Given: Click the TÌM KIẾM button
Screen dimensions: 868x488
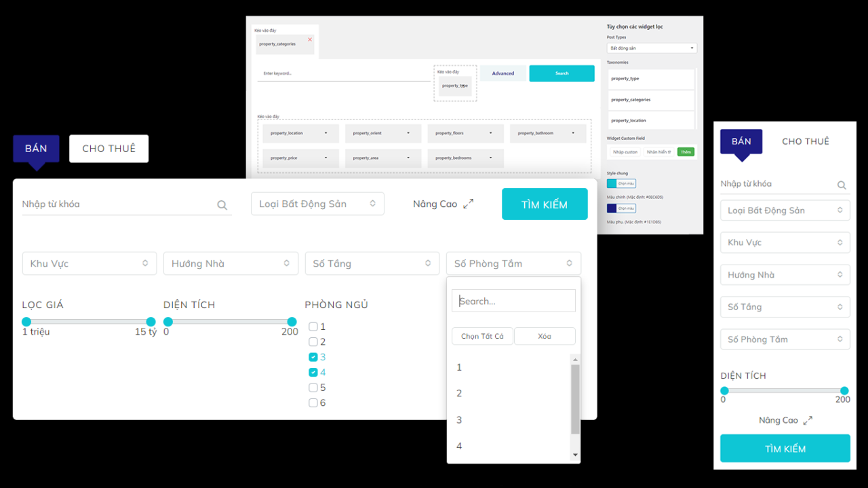Looking at the screenshot, I should 545,204.
